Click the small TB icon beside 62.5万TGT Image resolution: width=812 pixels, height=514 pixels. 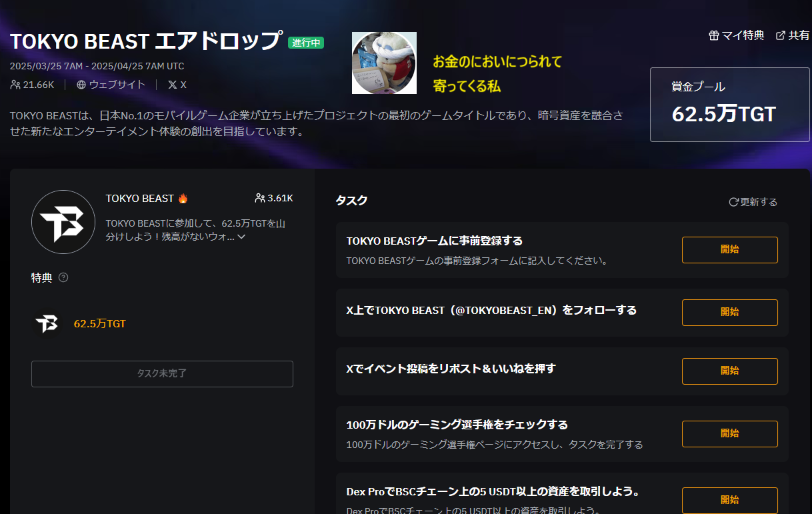[x=47, y=324]
